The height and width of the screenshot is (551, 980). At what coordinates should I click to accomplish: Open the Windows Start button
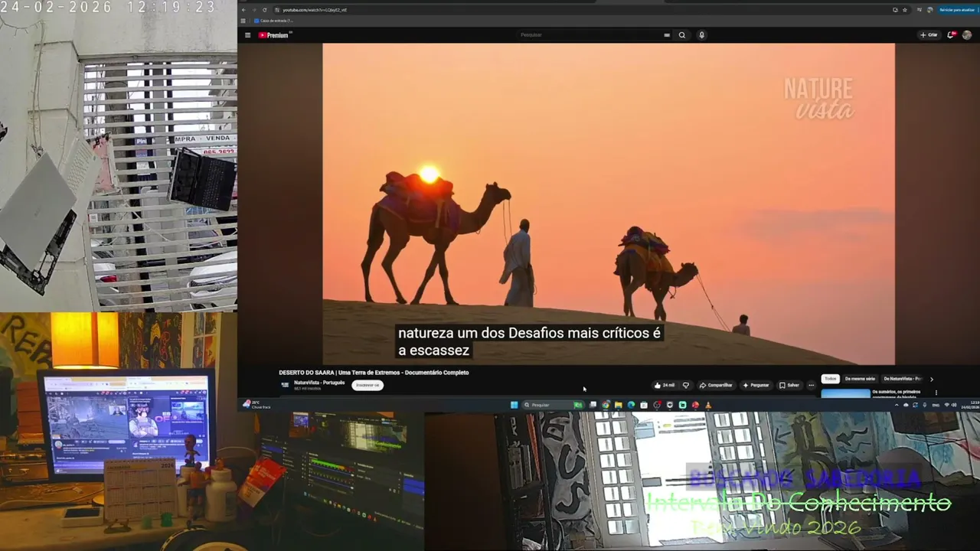(x=514, y=405)
